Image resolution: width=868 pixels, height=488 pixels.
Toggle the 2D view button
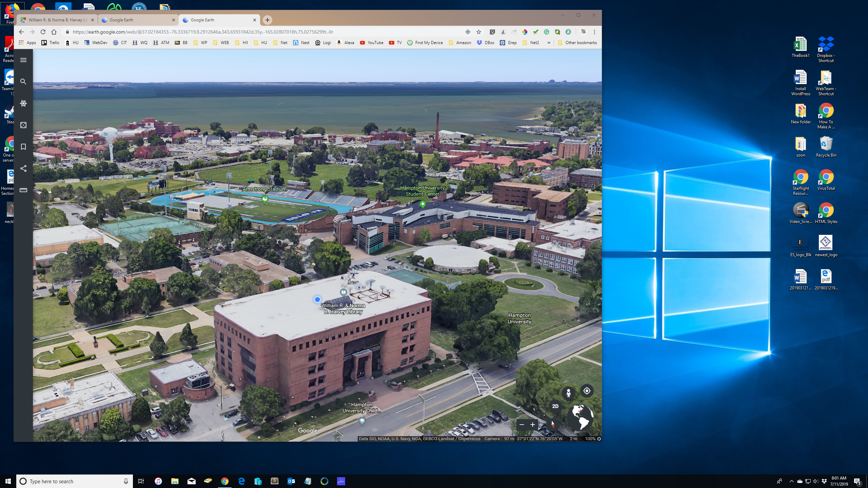point(555,406)
